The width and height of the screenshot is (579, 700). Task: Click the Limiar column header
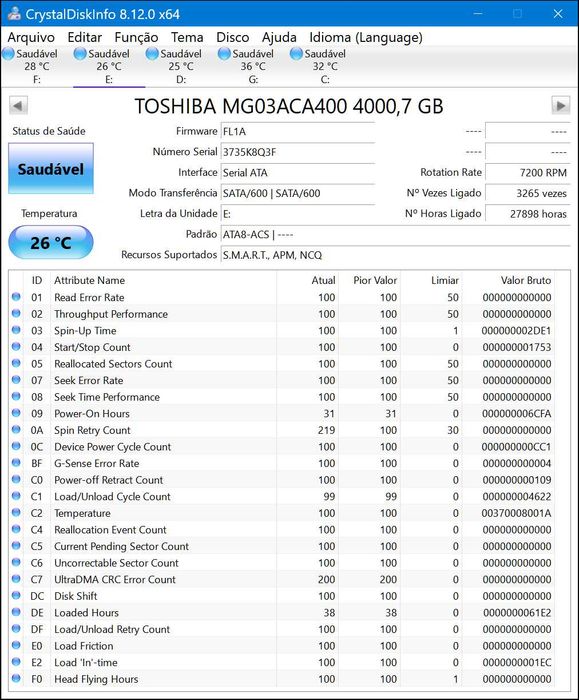(x=431, y=280)
